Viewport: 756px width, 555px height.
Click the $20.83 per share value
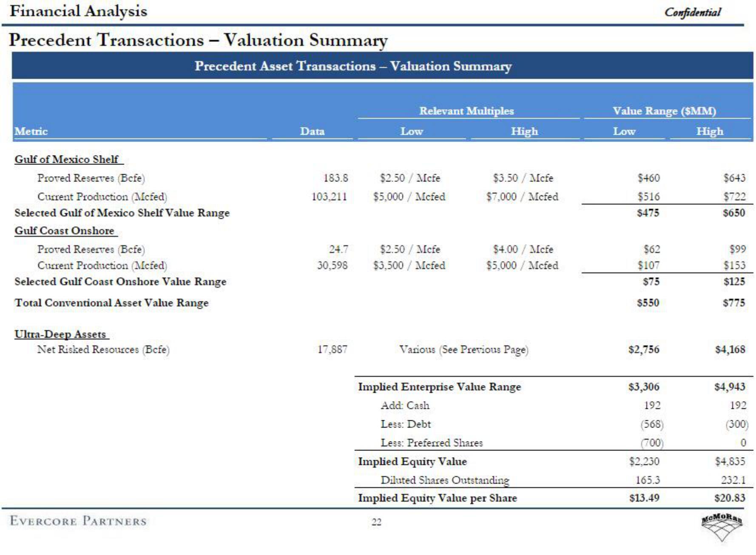730,498
